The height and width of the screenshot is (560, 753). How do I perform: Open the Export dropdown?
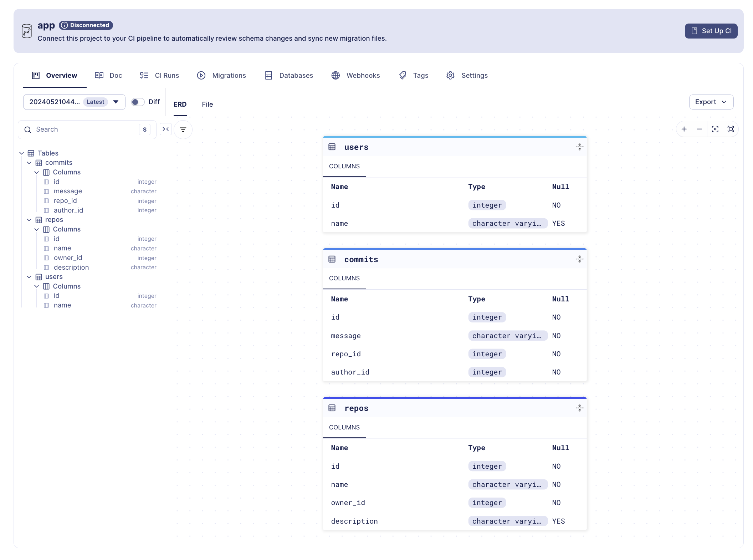[x=711, y=102]
